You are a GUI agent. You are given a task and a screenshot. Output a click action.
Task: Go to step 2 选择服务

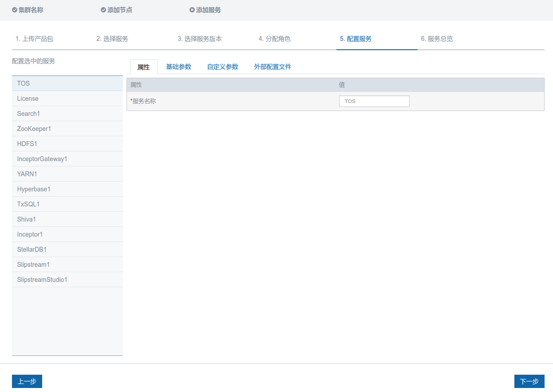pos(112,39)
